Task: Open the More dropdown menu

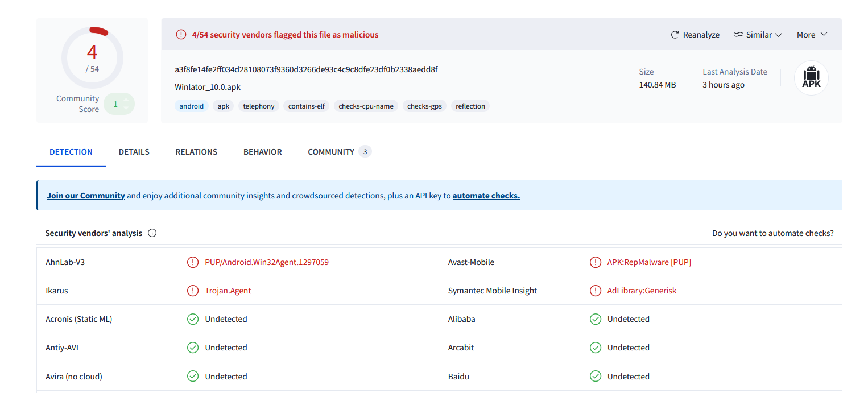Action: pos(812,35)
